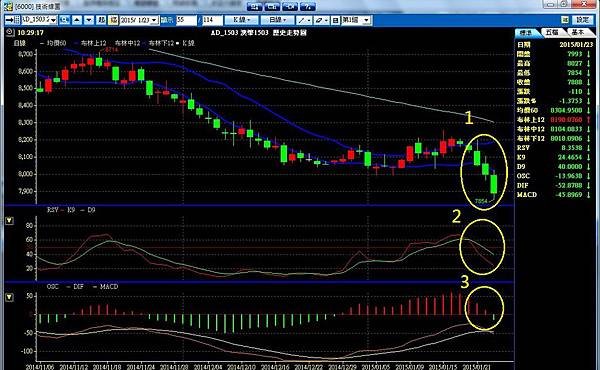
Task: Click the 均價60 legend label
Action: 56,43
